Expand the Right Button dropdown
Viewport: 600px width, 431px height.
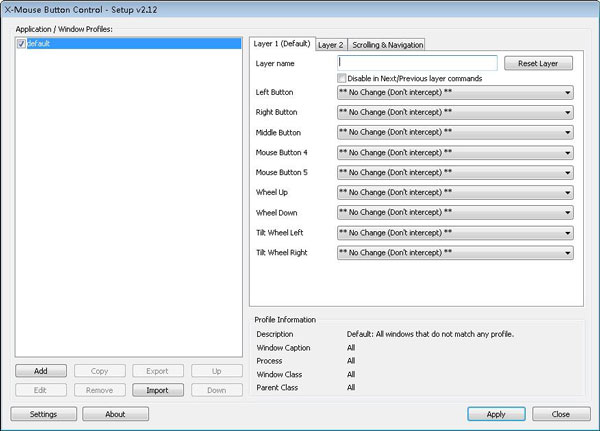coord(455,113)
